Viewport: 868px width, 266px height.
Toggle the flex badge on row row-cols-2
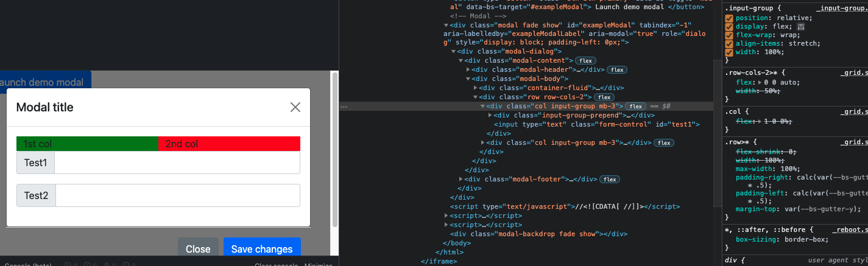pyautogui.click(x=604, y=97)
